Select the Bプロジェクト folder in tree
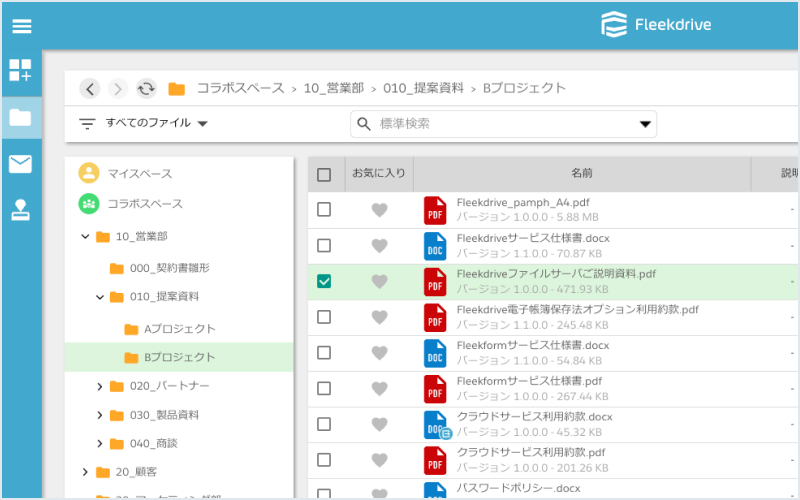The height and width of the screenshot is (500, 800). coord(179,357)
